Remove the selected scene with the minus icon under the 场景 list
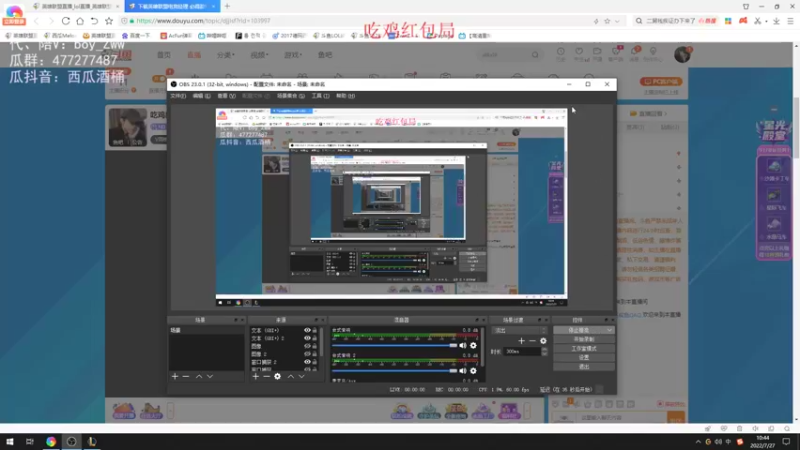Viewport: 800px width, 450px height. click(x=186, y=377)
